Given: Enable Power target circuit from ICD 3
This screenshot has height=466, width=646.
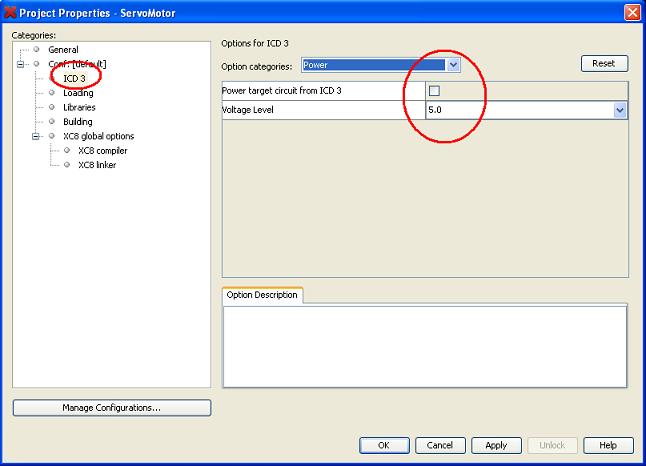Looking at the screenshot, I should pos(434,91).
